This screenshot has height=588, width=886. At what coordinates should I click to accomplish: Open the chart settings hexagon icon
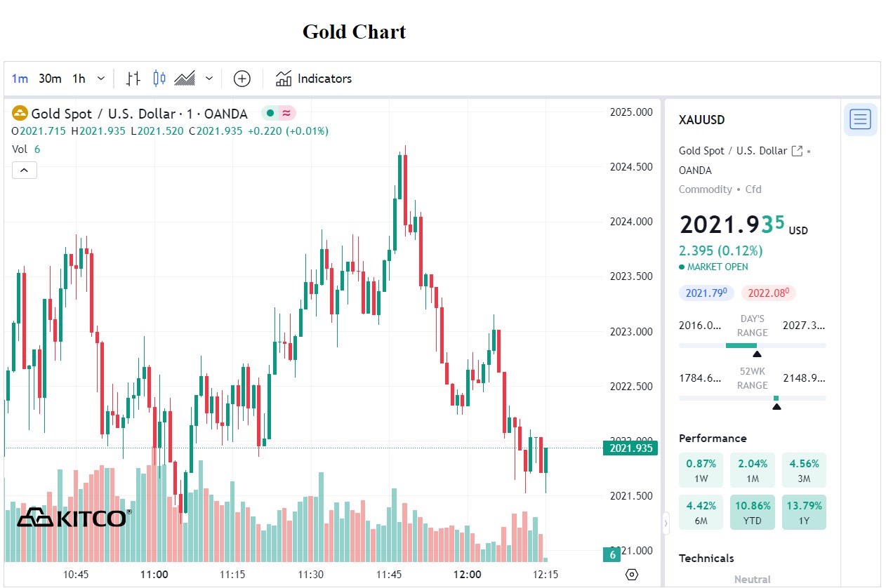click(x=632, y=575)
